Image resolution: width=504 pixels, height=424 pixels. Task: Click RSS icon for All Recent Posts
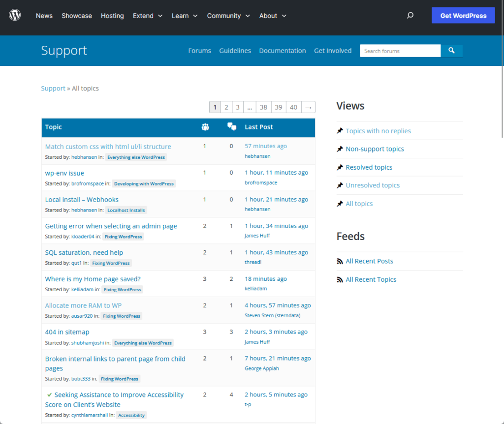click(x=340, y=262)
